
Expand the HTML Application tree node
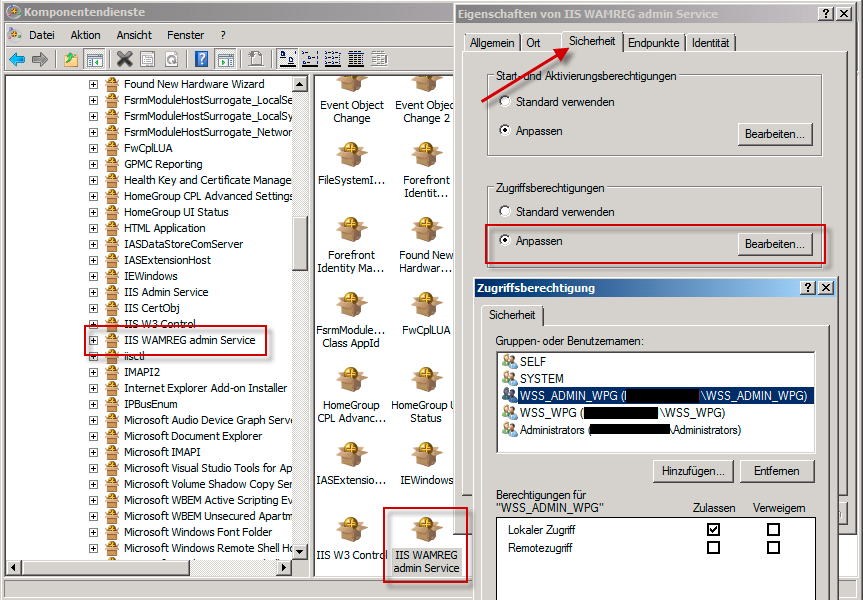(94, 228)
